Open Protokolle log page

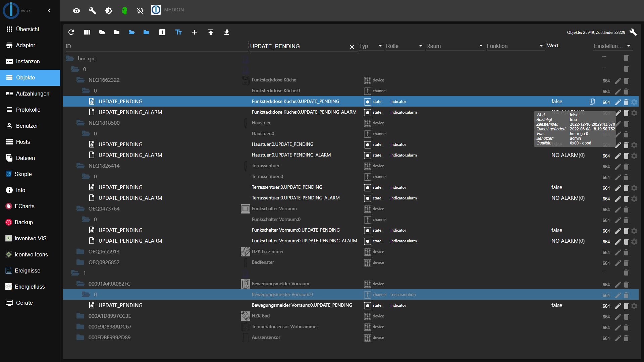coord(30,110)
